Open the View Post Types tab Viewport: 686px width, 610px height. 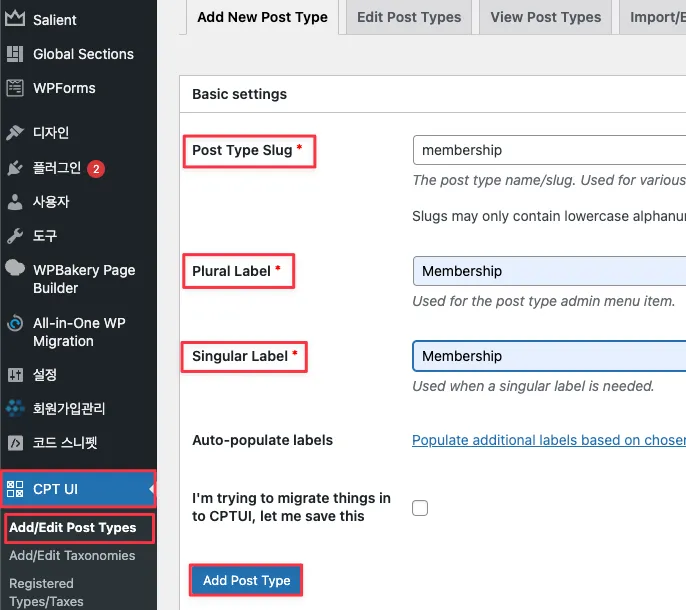[x=545, y=17]
